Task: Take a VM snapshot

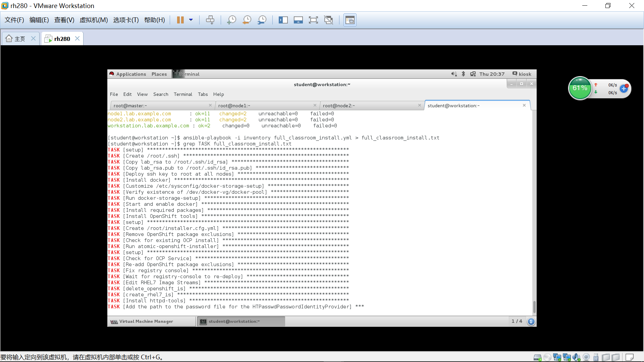Action: pyautogui.click(x=231, y=20)
